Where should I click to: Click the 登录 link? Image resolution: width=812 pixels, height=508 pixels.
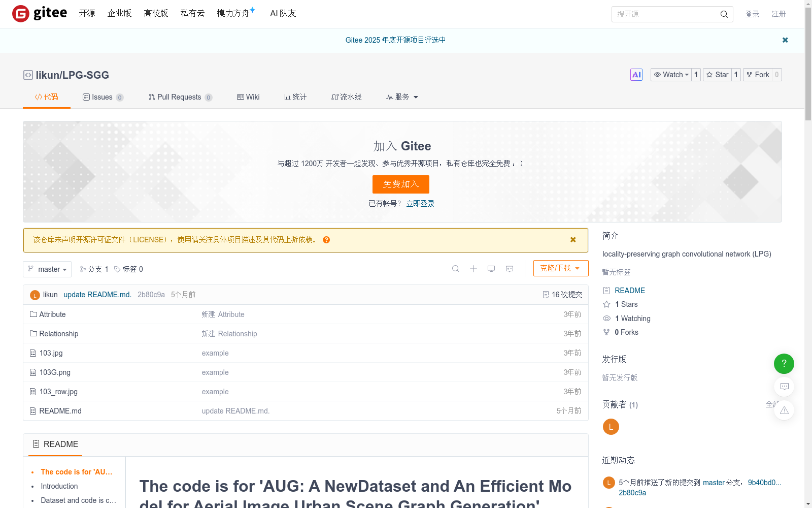[x=752, y=14]
